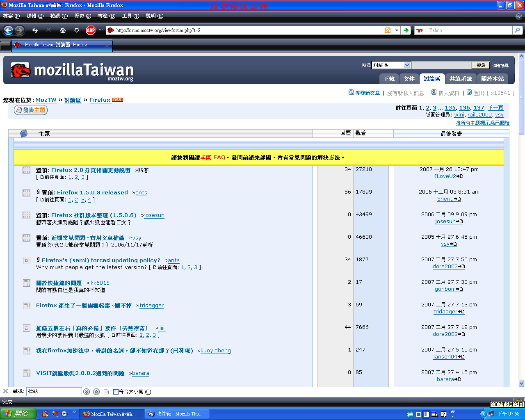The height and width of the screenshot is (420, 525).
Task: Open the Firefox 1.5.0.8 released topic
Action: [92, 192]
